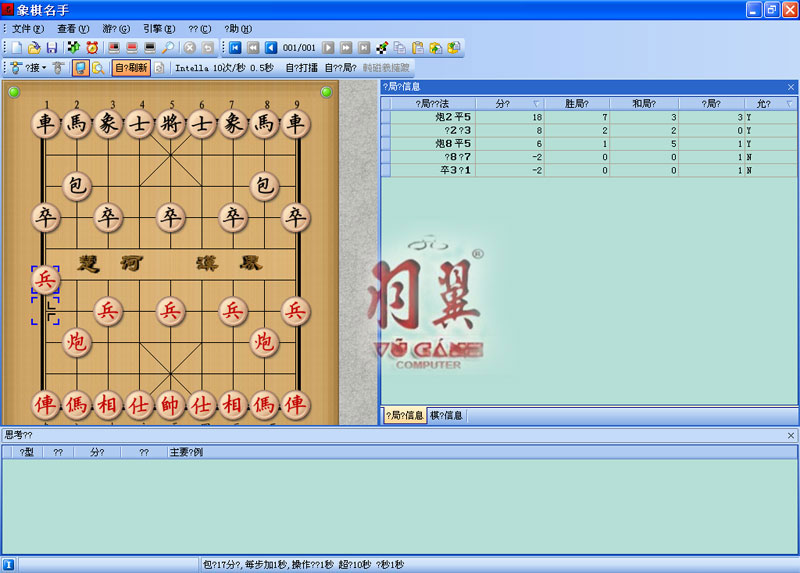The image size is (800, 573).
Task: Close the ?局?信息 panel
Action: [x=791, y=87]
